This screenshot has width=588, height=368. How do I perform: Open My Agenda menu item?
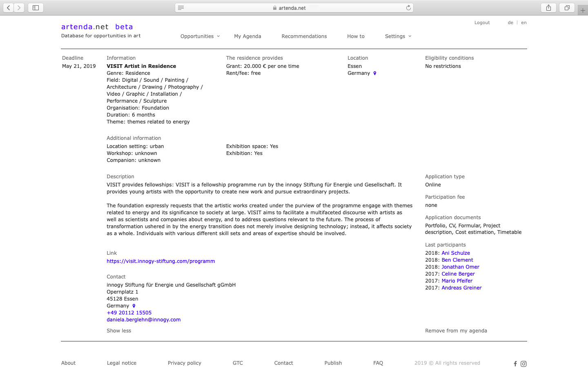pyautogui.click(x=247, y=36)
